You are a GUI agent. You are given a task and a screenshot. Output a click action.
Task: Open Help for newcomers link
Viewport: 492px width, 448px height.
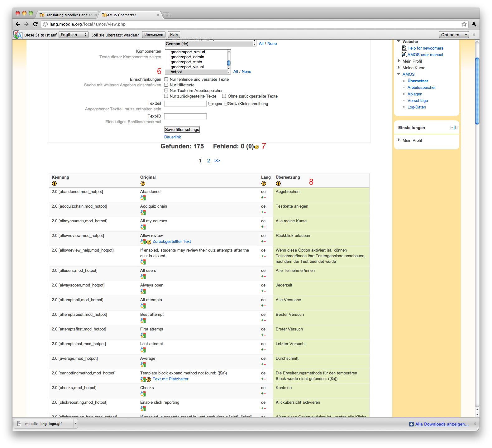pyautogui.click(x=425, y=48)
